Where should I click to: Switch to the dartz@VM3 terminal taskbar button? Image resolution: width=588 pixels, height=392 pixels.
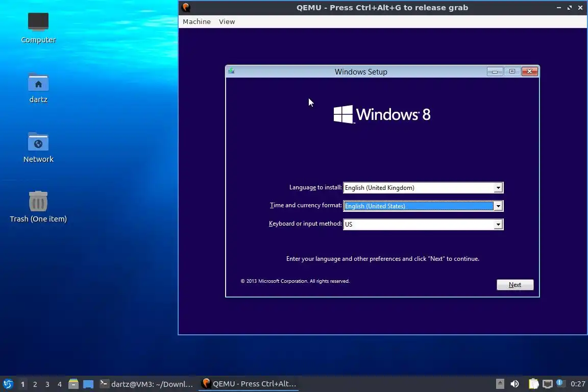[146, 384]
